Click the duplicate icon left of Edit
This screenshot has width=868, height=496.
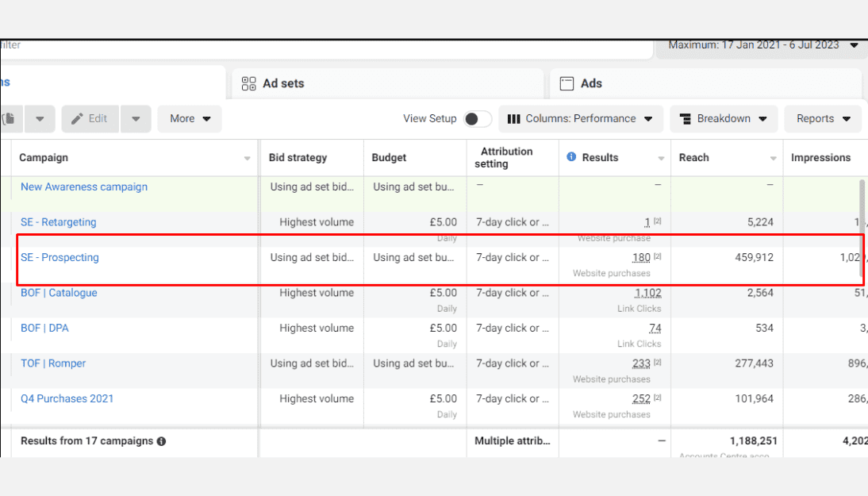10,119
